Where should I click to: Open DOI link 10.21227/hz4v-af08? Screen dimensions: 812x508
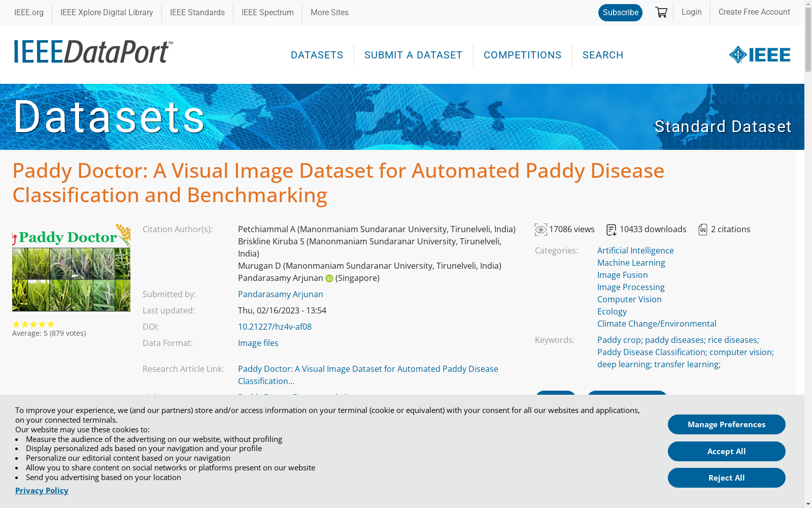click(x=275, y=327)
